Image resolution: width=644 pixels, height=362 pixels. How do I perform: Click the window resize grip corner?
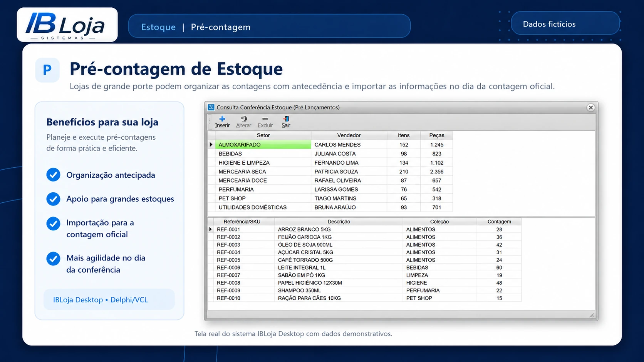point(592,315)
